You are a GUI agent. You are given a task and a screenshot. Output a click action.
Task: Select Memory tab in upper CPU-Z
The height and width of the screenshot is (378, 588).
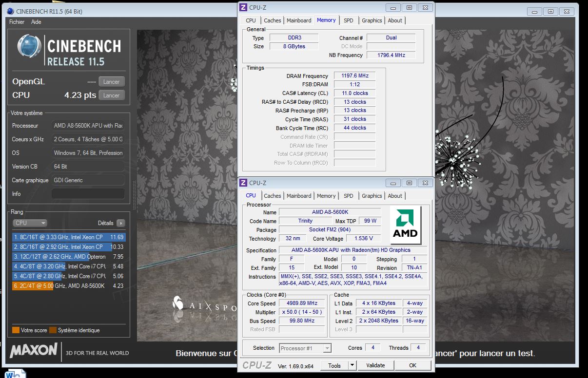326,20
